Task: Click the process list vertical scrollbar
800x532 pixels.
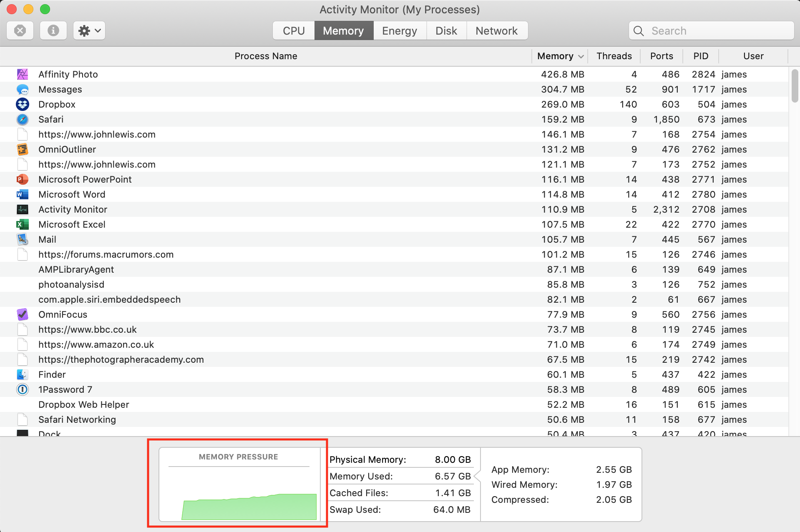Action: 795,86
